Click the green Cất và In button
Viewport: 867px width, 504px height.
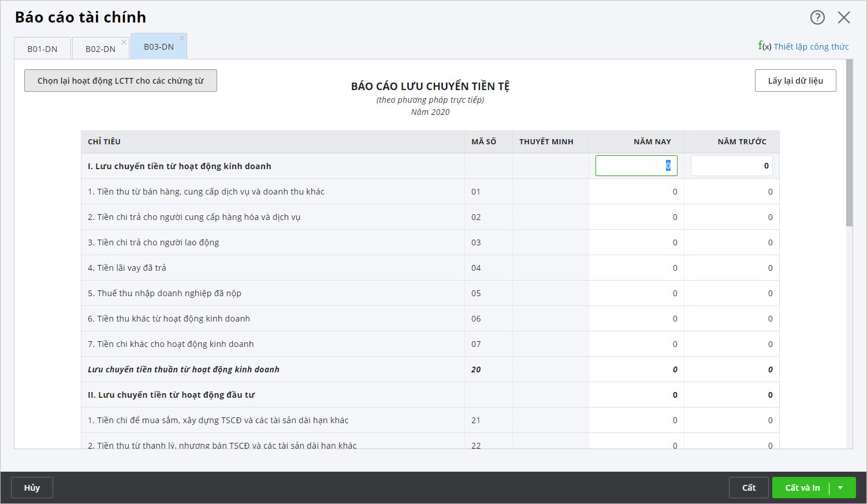click(x=802, y=488)
